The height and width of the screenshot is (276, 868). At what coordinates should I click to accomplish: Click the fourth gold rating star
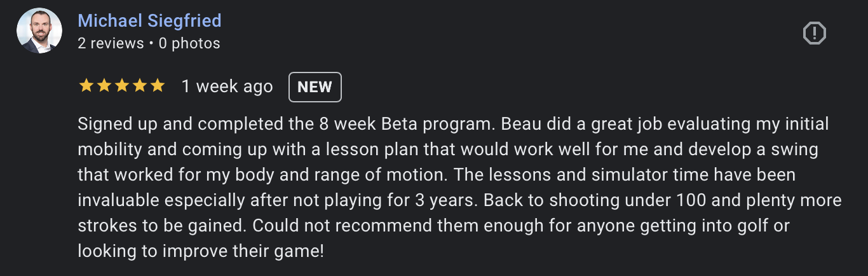139,86
